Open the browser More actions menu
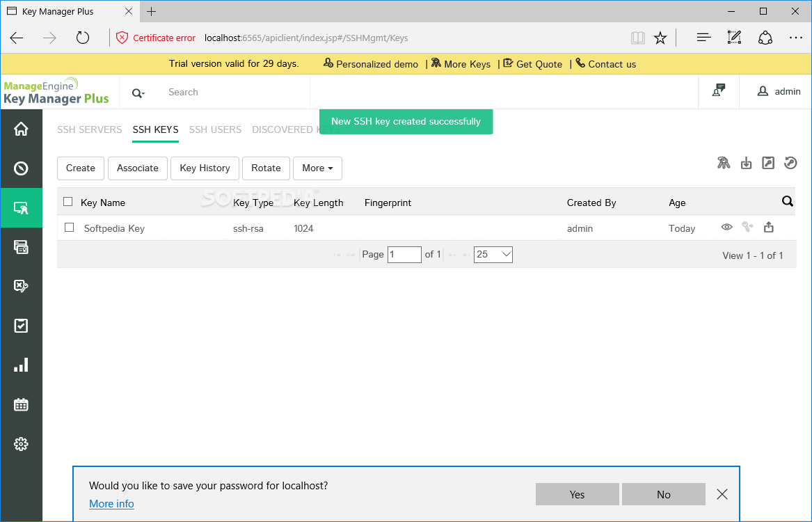 coord(795,38)
